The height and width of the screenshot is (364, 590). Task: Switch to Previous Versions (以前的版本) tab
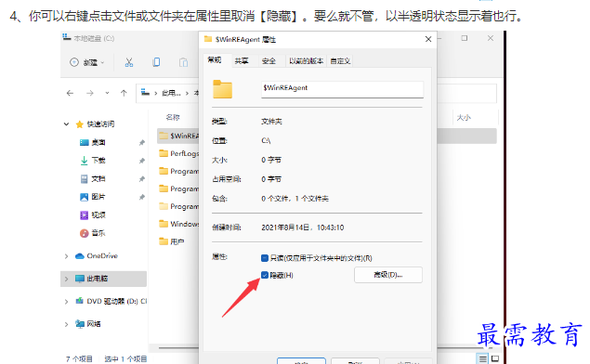coord(306,61)
